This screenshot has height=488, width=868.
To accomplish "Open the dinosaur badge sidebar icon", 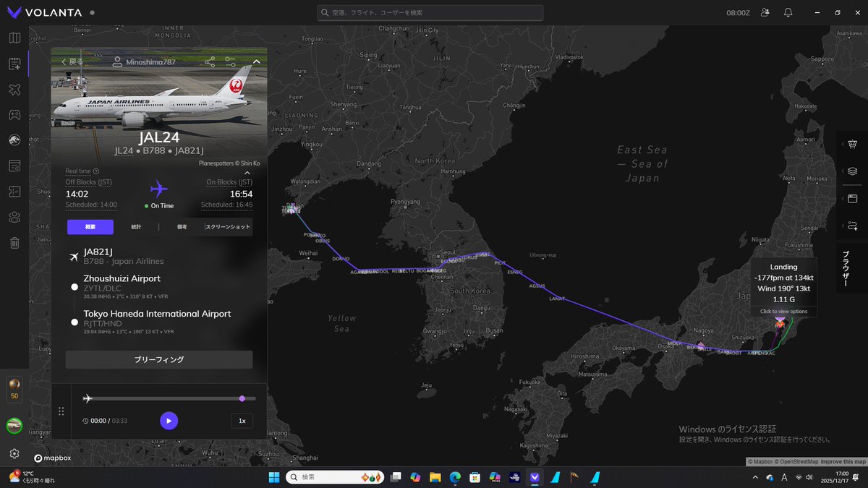I will [14, 140].
